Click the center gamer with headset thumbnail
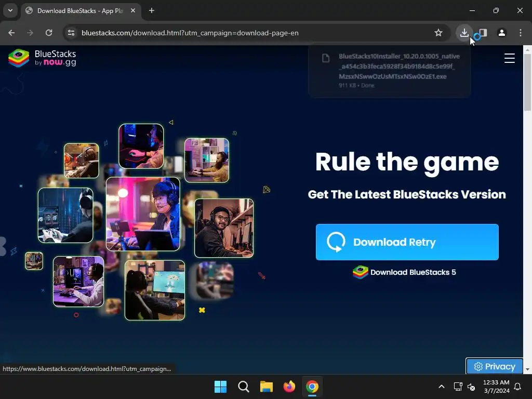This screenshot has height=399, width=532. tap(143, 214)
